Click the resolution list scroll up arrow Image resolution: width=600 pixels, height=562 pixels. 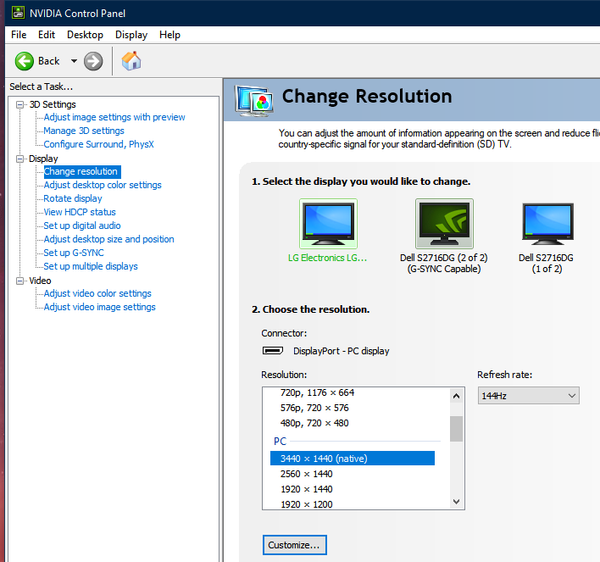tap(456, 396)
